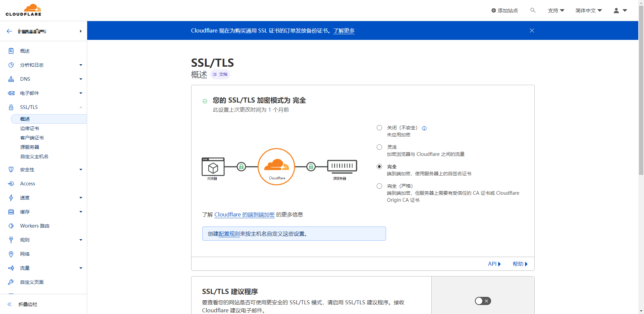Open the 支持 dropdown menu

556,10
